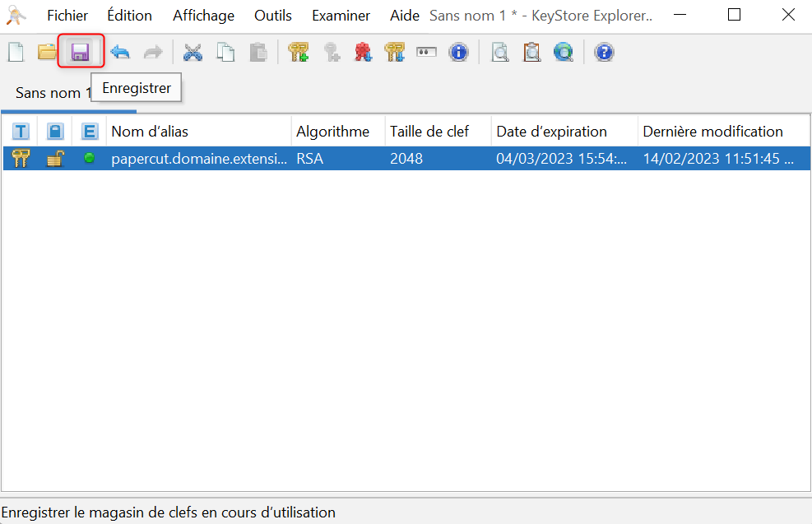Open an existing keystore via the folder icon
812x524 pixels.
pos(48,53)
